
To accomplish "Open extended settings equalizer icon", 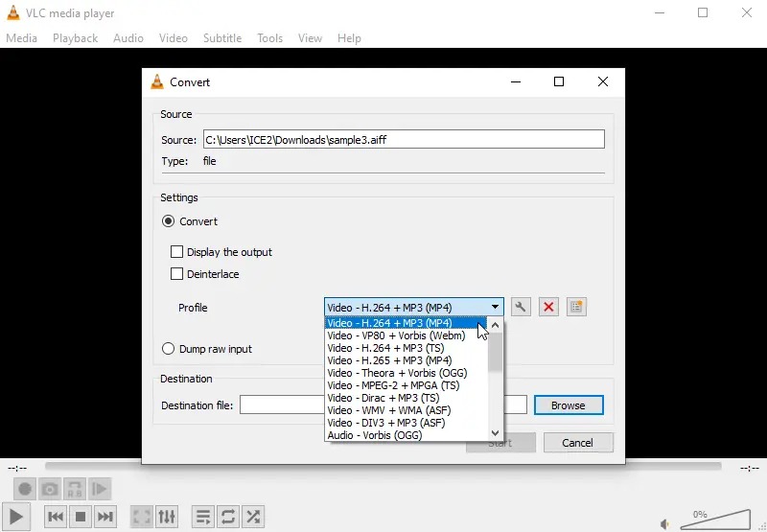I will point(166,517).
